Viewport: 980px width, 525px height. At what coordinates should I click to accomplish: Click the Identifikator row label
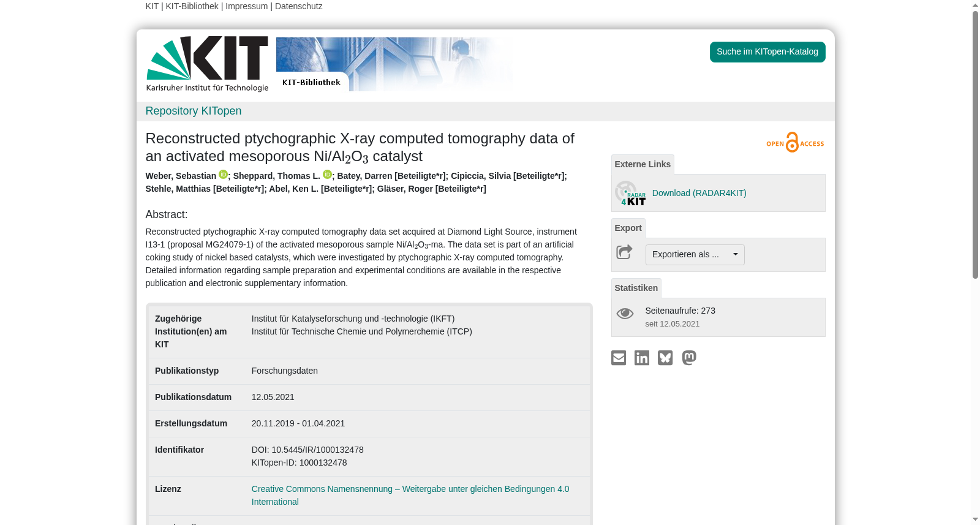coord(179,450)
